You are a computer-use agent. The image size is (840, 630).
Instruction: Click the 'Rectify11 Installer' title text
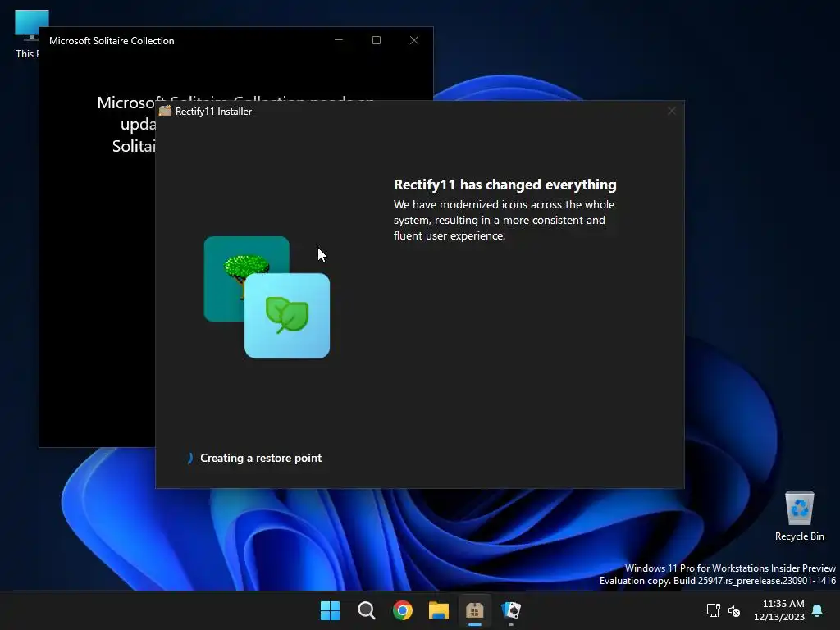point(214,112)
